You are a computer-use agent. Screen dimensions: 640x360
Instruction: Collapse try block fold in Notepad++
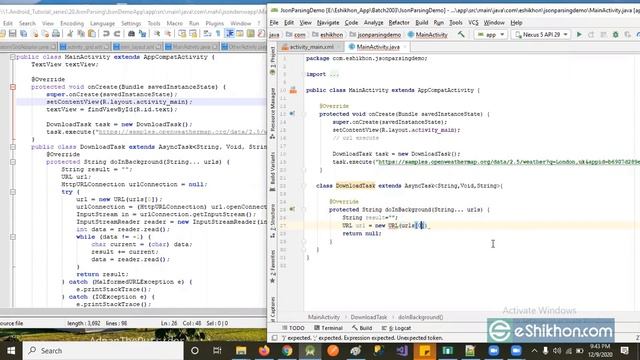tap(13, 192)
